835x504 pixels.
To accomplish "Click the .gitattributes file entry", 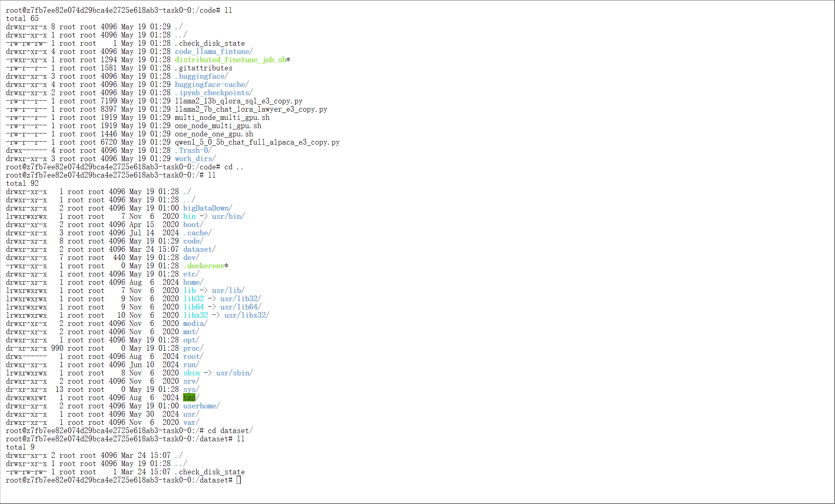I will click(x=203, y=68).
